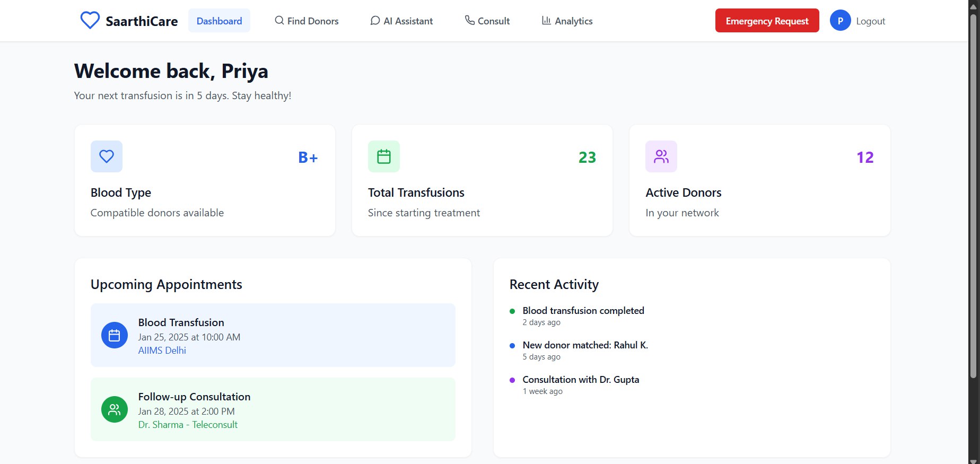Click the blue dot next to New donor matched
The width and height of the screenshot is (980, 464).
click(x=512, y=346)
